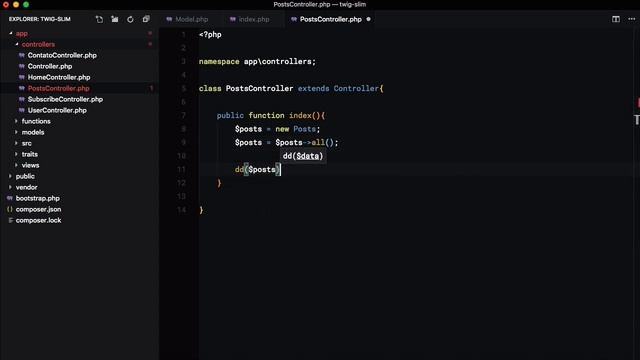Viewport: 640px width, 360px height.
Task: Click the '$posts->all()' call on line 9
Action: coord(304,142)
